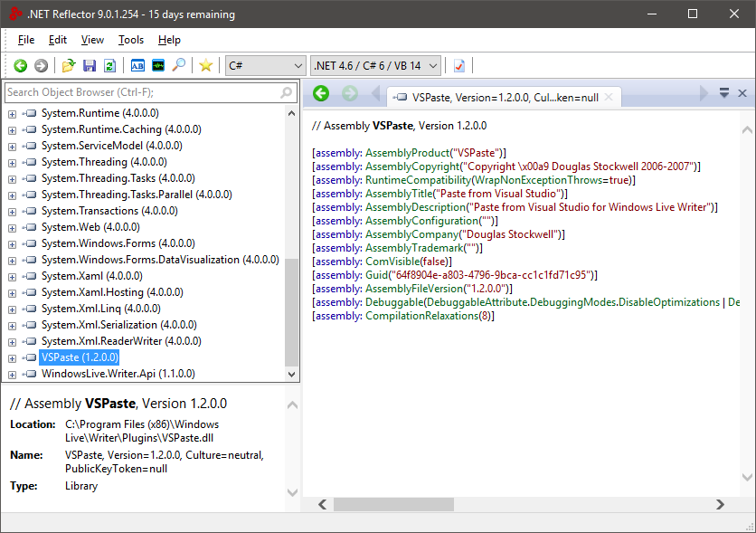Click the AssemblyProduct attribute link
The height and width of the screenshot is (533, 756).
[408, 153]
